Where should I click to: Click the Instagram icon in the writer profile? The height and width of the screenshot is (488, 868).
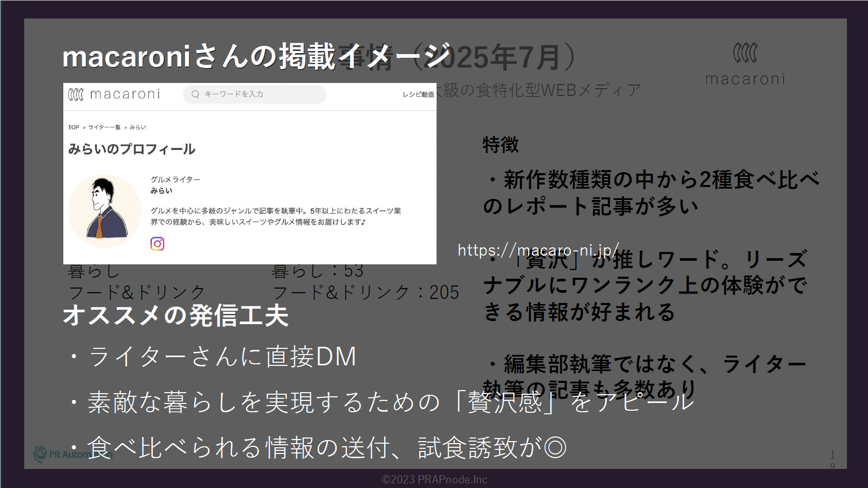[x=157, y=244]
